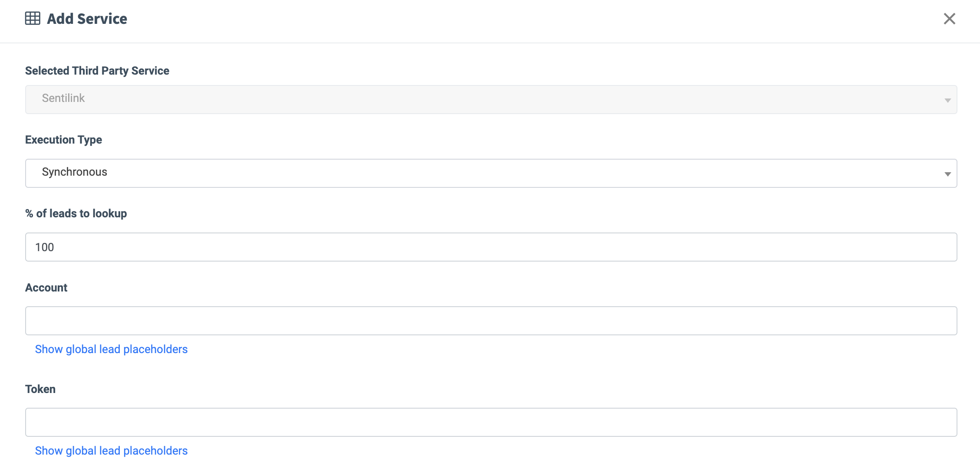Viewport: 980px width, 465px height.
Task: Click the Selected Third Party Service label
Action: click(97, 71)
